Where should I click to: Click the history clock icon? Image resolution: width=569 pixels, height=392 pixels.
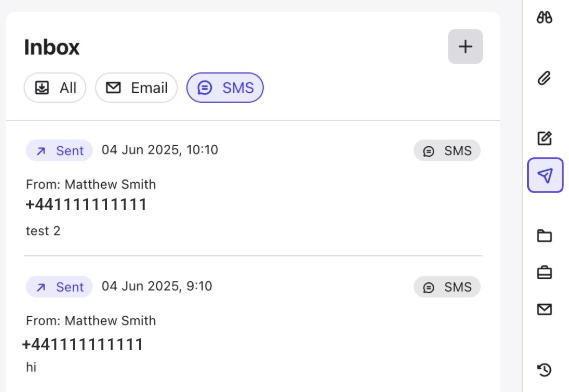click(x=544, y=370)
